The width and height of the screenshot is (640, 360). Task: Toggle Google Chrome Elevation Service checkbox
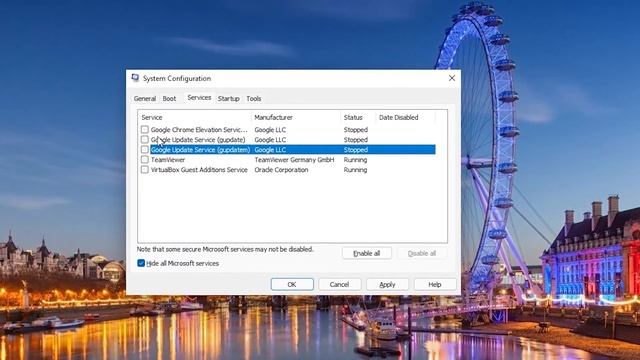[x=144, y=129]
